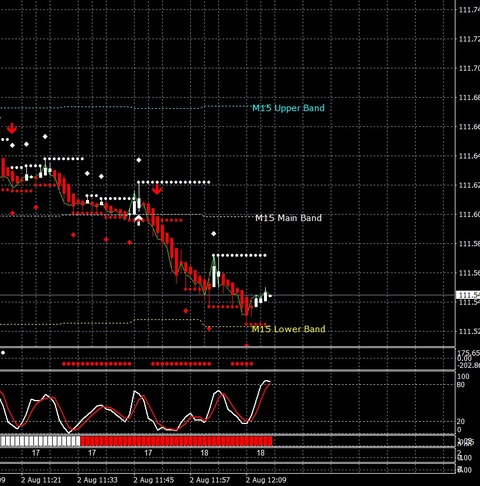The width and height of the screenshot is (480, 486).
Task: Click the M15 Upper Band label
Action: coord(288,108)
